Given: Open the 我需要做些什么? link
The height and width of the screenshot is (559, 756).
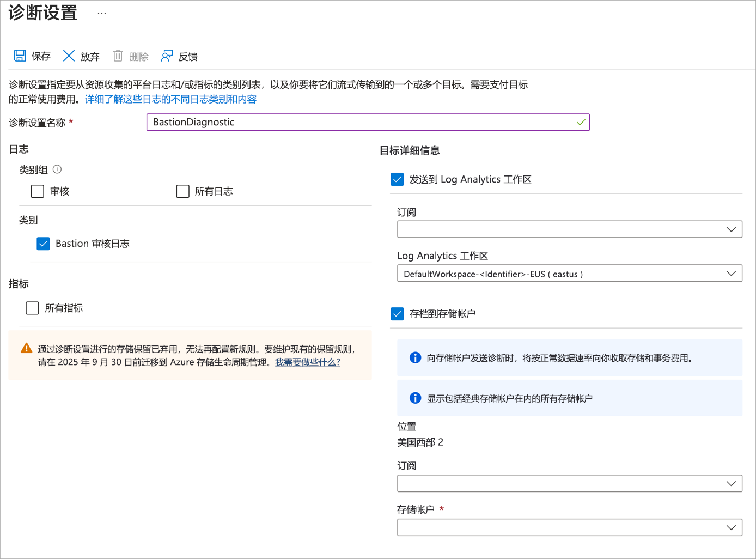Looking at the screenshot, I should click(x=307, y=362).
